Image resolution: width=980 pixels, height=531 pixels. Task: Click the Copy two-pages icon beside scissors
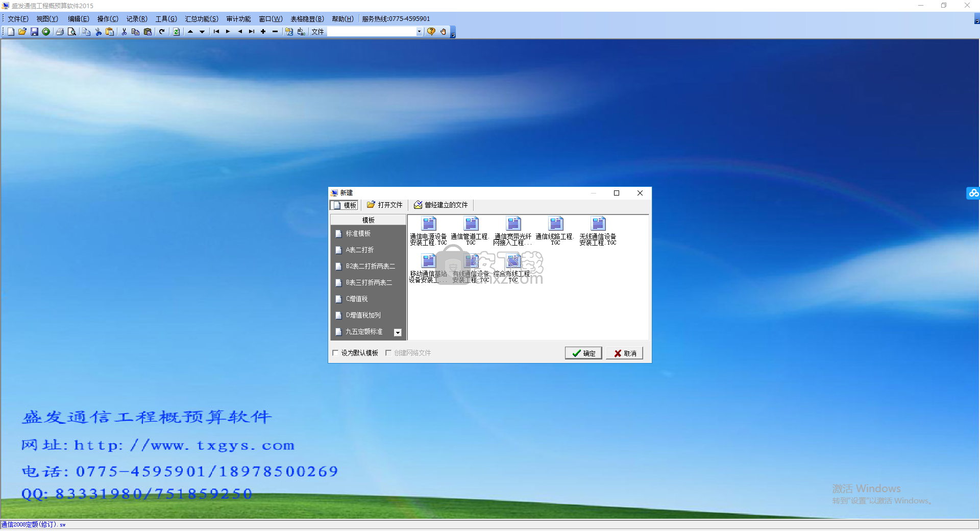pyautogui.click(x=135, y=32)
